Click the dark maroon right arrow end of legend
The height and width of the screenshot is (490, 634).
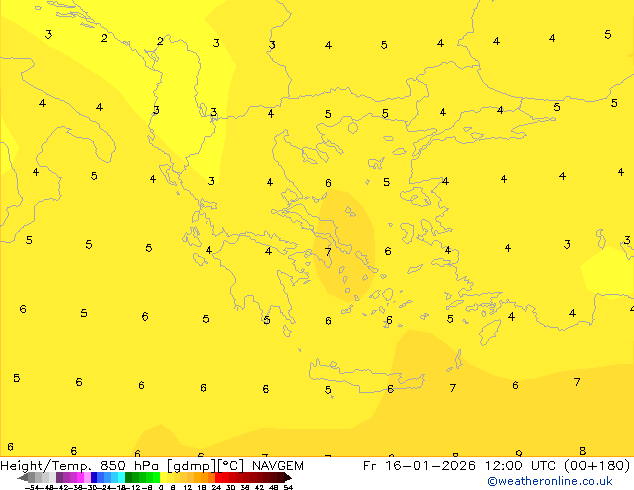288,477
